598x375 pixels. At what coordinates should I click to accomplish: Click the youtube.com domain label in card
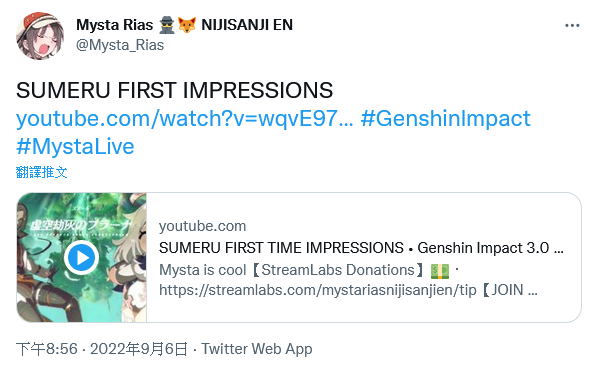(203, 226)
